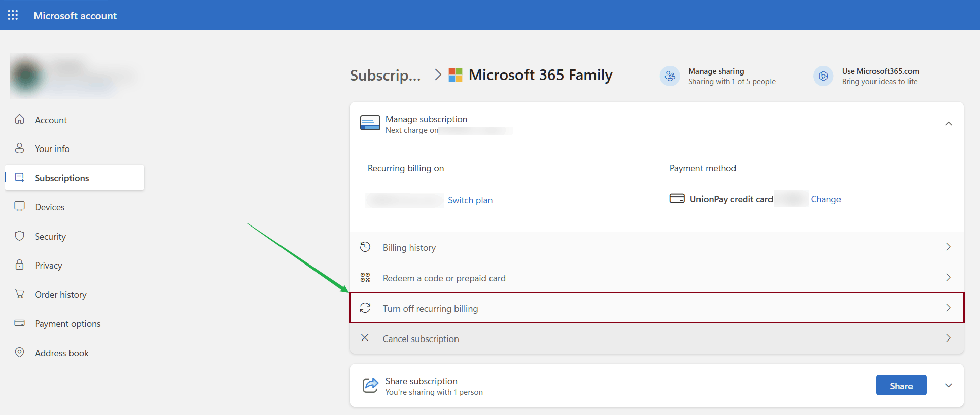Open Devices page from sidebar
Viewport: 980px width, 415px height.
74,207
